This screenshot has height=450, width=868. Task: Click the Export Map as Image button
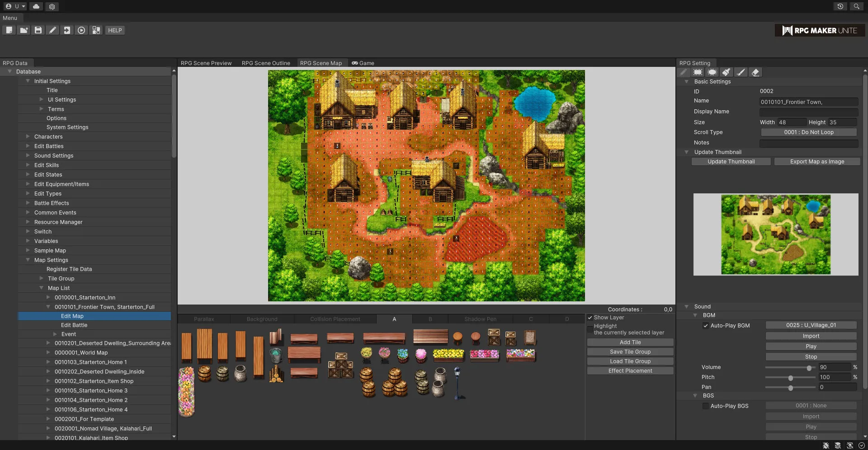click(x=817, y=162)
